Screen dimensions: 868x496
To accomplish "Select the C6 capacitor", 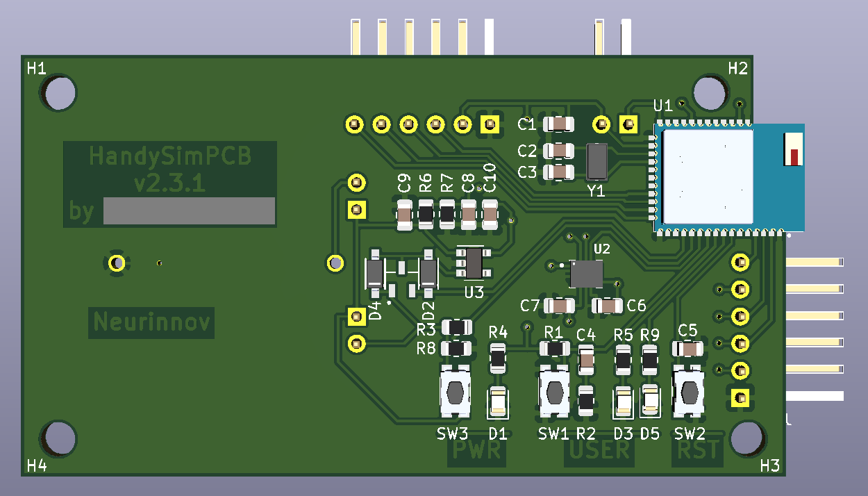I will 608,306.
